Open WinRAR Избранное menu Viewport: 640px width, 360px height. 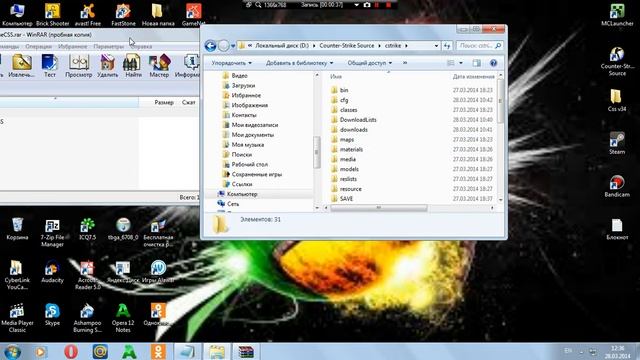coord(72,47)
